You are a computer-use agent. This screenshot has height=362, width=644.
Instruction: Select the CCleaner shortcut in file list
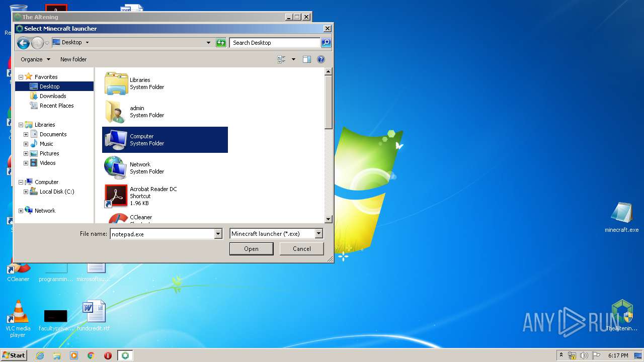pos(165,217)
